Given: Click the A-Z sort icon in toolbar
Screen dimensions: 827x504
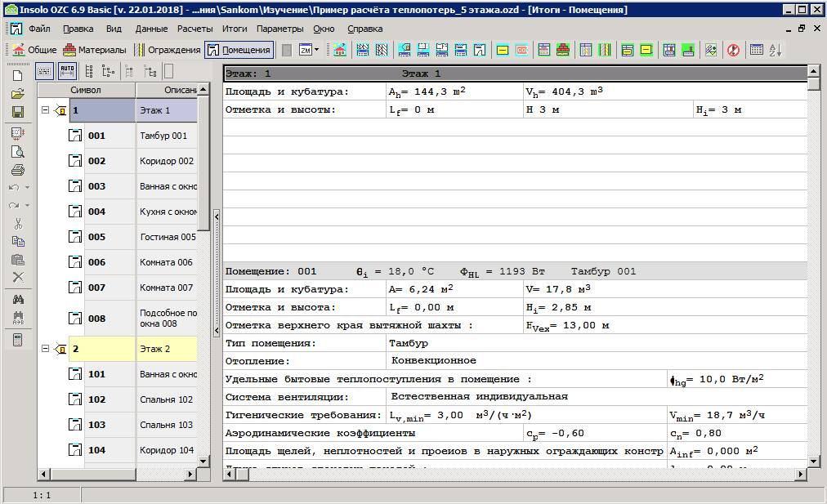Looking at the screenshot, I should pyautogui.click(x=776, y=50).
